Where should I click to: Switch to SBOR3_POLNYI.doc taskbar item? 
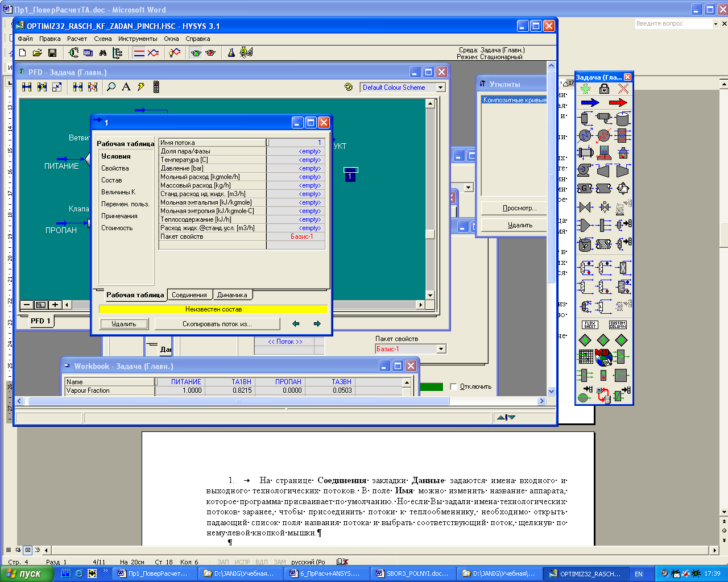(413, 573)
